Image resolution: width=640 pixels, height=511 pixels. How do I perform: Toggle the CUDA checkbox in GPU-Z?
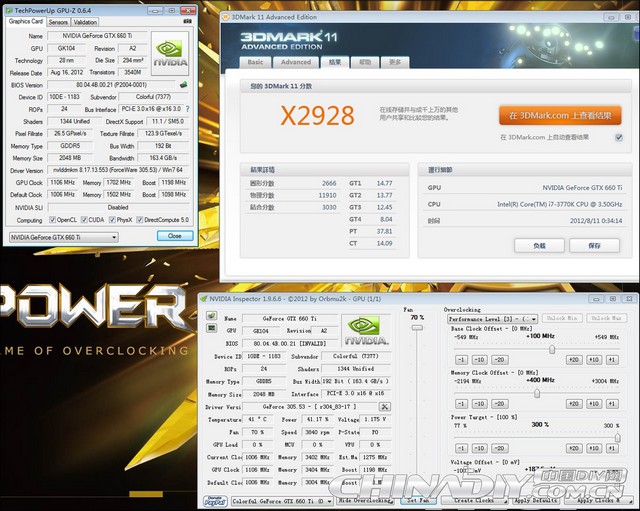pyautogui.click(x=84, y=220)
